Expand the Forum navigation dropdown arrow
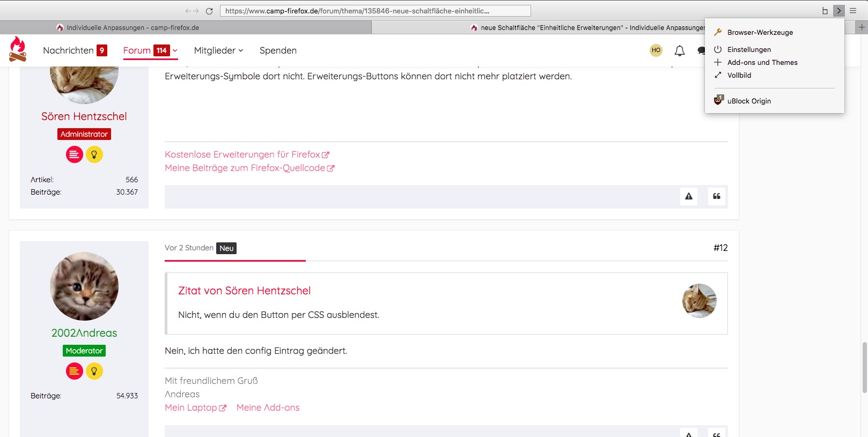The image size is (868, 437). tap(175, 50)
